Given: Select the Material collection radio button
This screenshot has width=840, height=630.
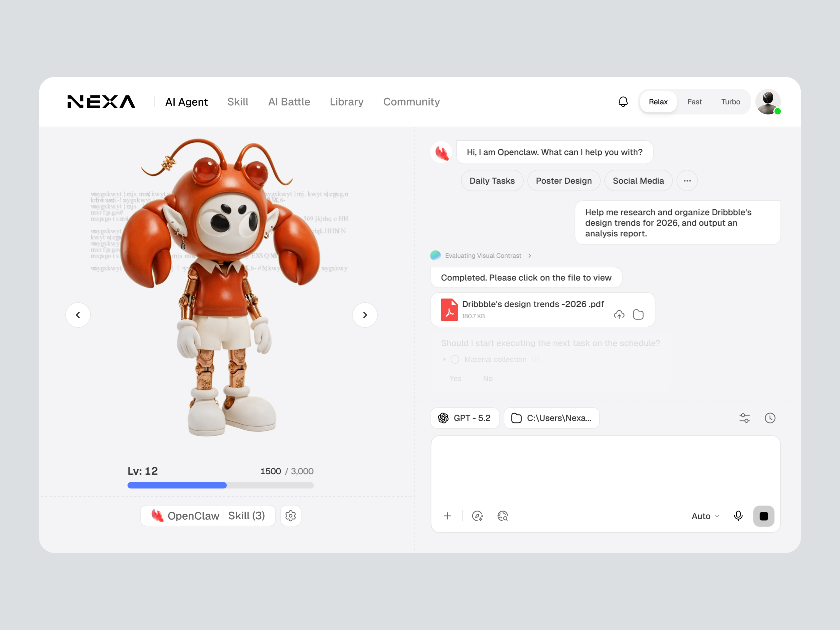Looking at the screenshot, I should click(x=454, y=359).
